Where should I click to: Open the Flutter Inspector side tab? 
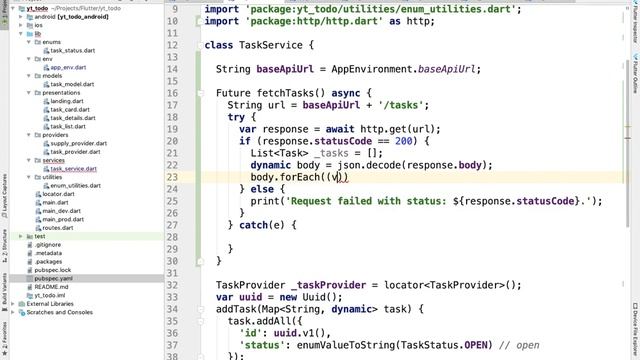tap(635, 22)
